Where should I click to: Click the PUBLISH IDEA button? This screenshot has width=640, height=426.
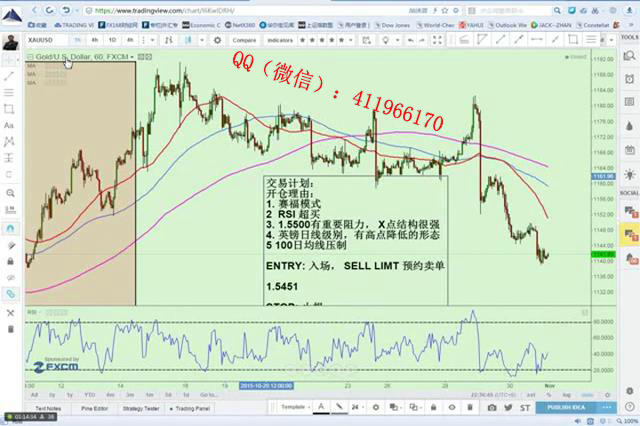pyautogui.click(x=566, y=407)
